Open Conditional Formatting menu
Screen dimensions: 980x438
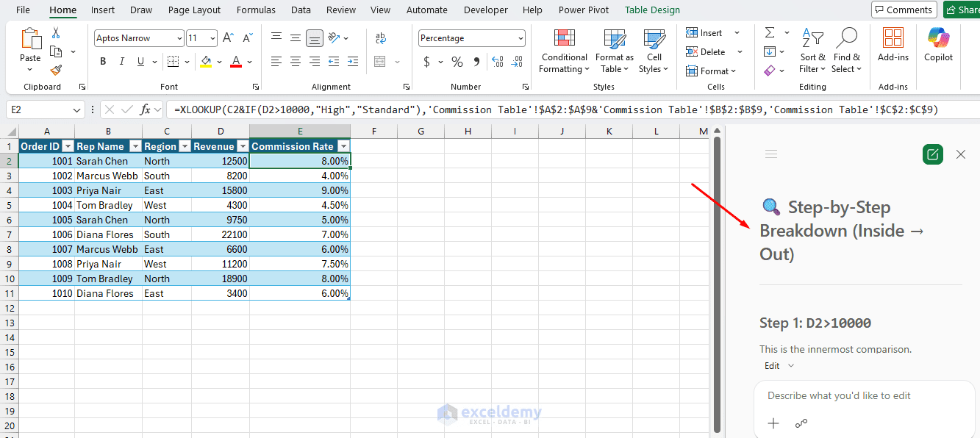click(564, 51)
